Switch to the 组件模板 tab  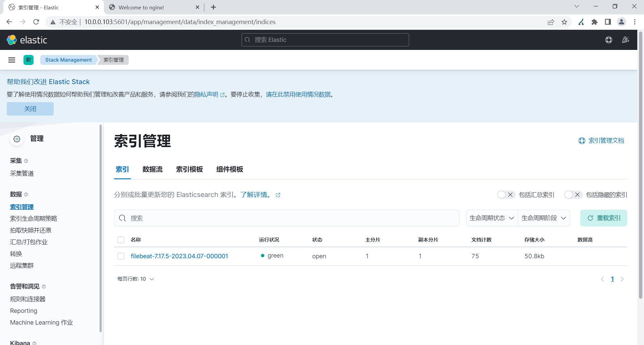coord(230,169)
